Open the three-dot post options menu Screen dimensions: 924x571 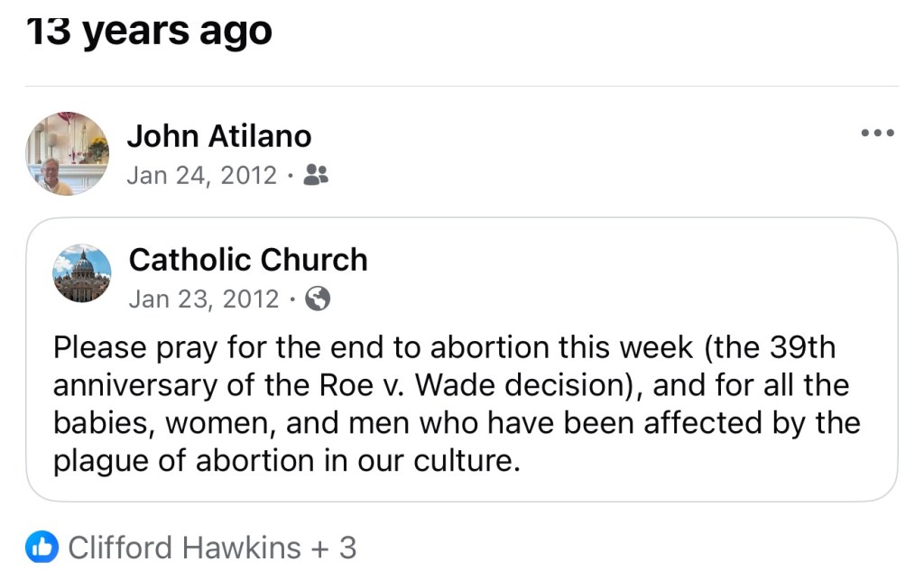point(877,134)
